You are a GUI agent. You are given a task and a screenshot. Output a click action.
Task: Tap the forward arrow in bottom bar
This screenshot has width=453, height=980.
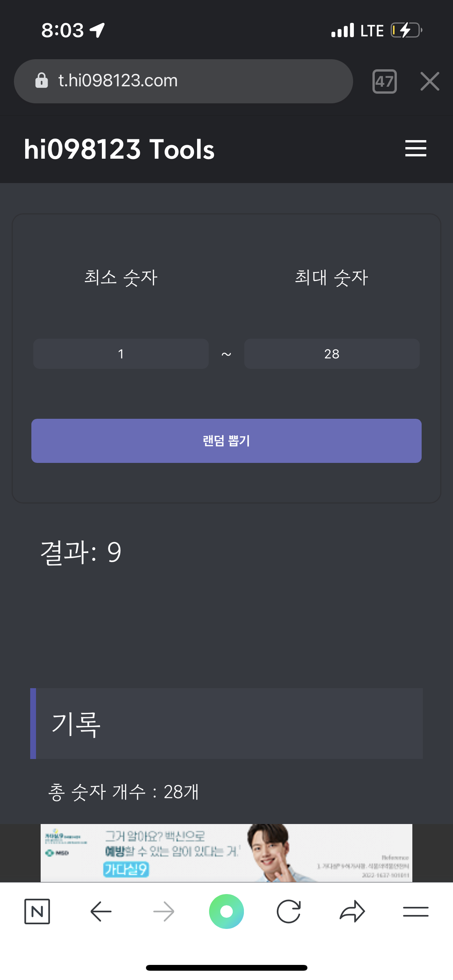pyautogui.click(x=164, y=911)
